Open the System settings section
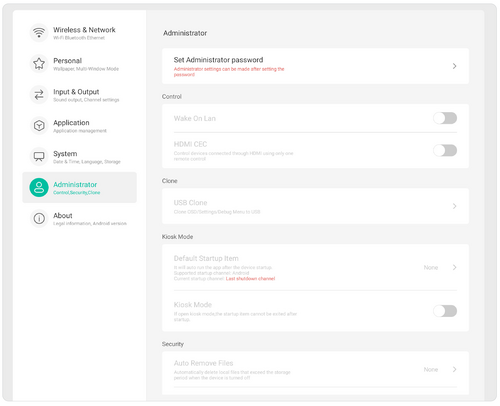The width and height of the screenshot is (500, 406). point(65,154)
